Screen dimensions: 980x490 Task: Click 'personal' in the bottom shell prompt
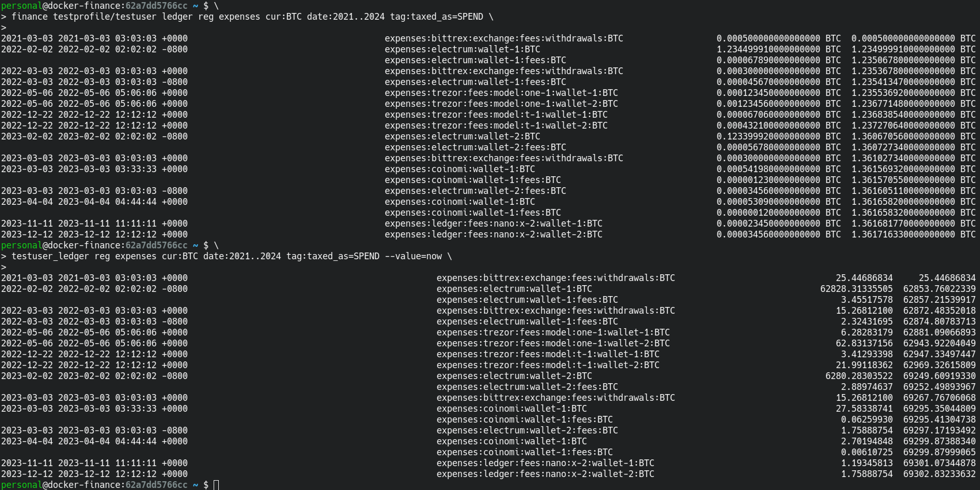21,485
